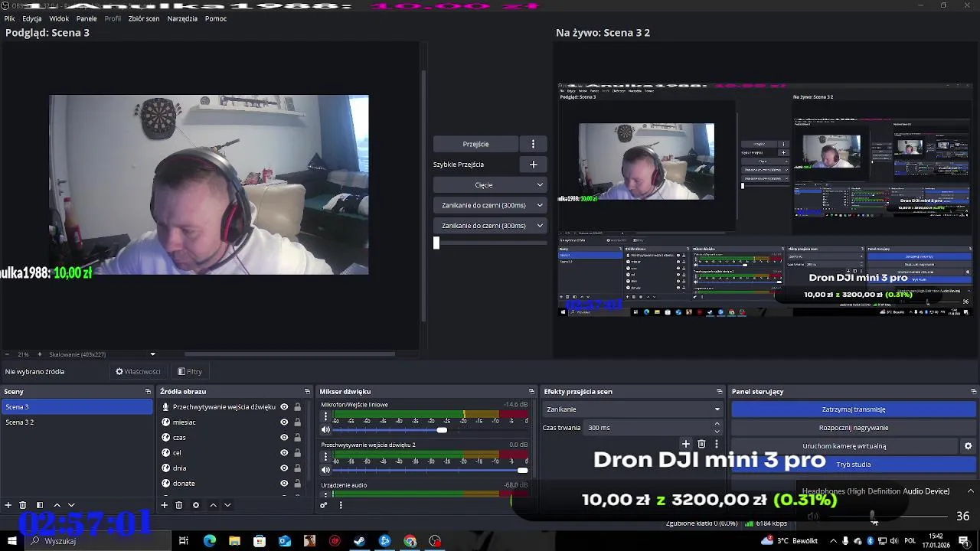Expand Headphones audio device chevron
Screen dimensions: 980x551
[971, 491]
